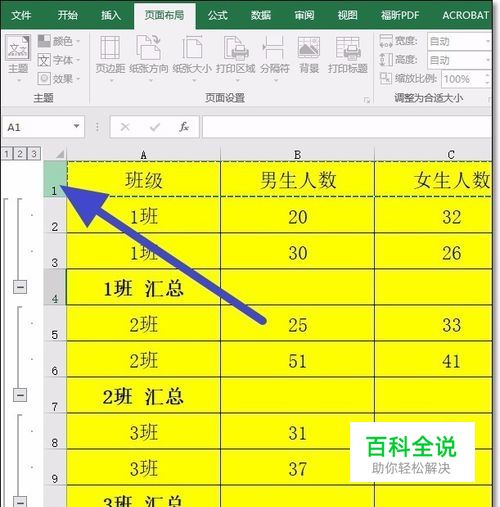The width and height of the screenshot is (500, 507).
Task: Click the 打印区域 print area icon
Action: [235, 48]
